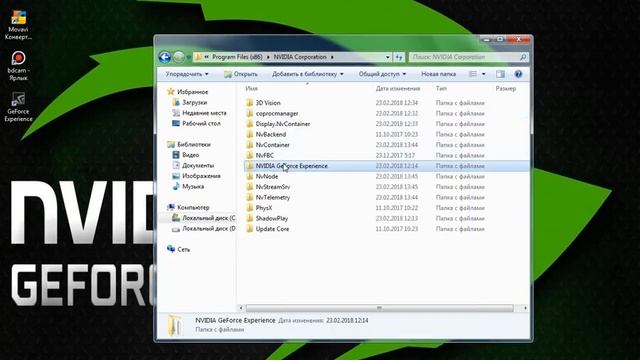Toggle the preview pane icon
The height and width of the screenshot is (360, 640).
pos(500,74)
